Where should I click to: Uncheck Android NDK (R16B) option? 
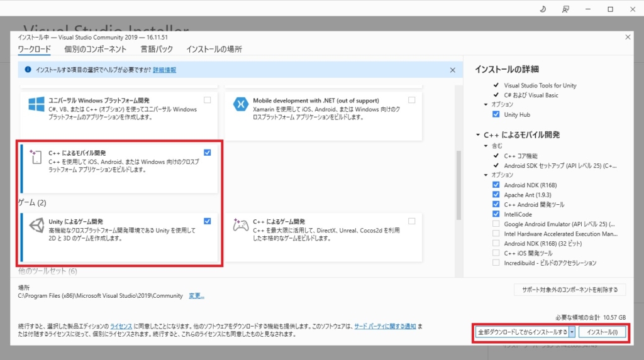click(496, 185)
